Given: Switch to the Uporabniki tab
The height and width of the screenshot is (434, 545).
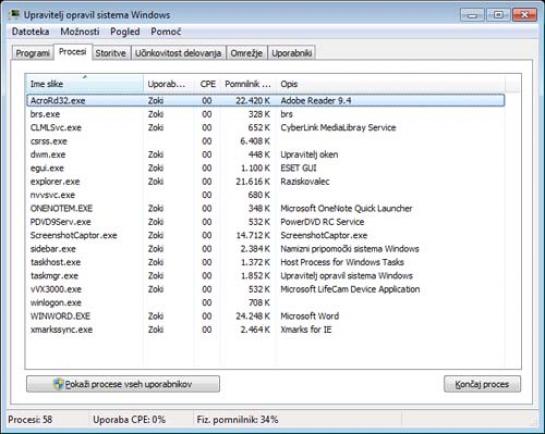Looking at the screenshot, I should point(292,53).
